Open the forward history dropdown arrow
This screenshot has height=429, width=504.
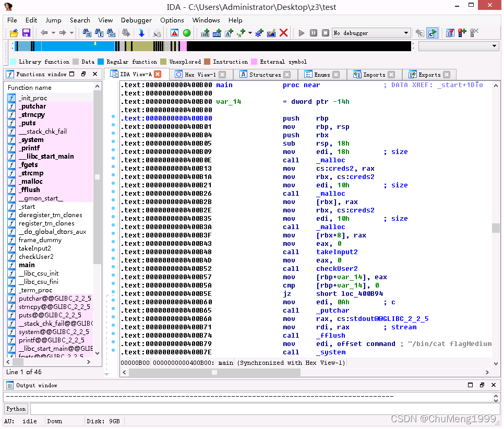(x=71, y=33)
